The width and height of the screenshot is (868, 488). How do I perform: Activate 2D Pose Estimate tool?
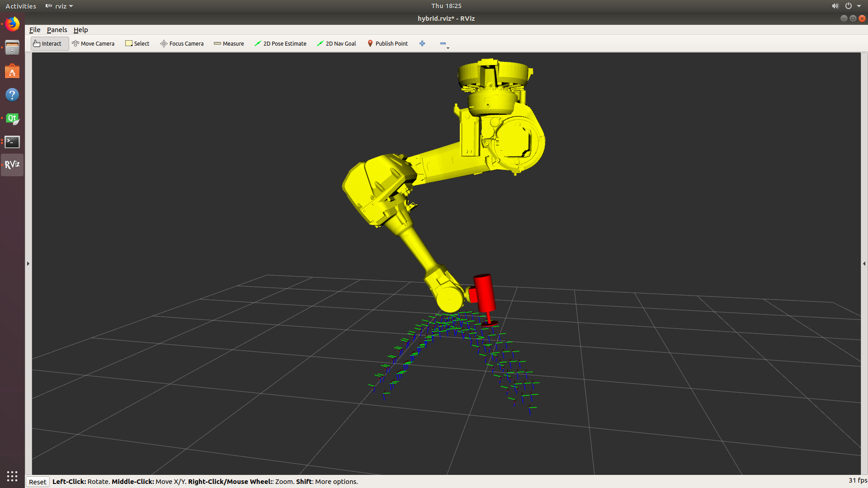(x=280, y=44)
